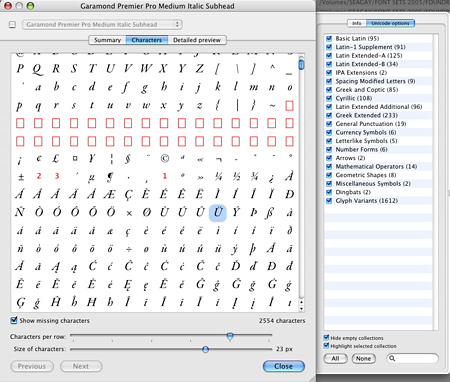The height and width of the screenshot is (382, 450).
Task: Select the AE ligature capital glyph
Action: click(x=110, y=194)
